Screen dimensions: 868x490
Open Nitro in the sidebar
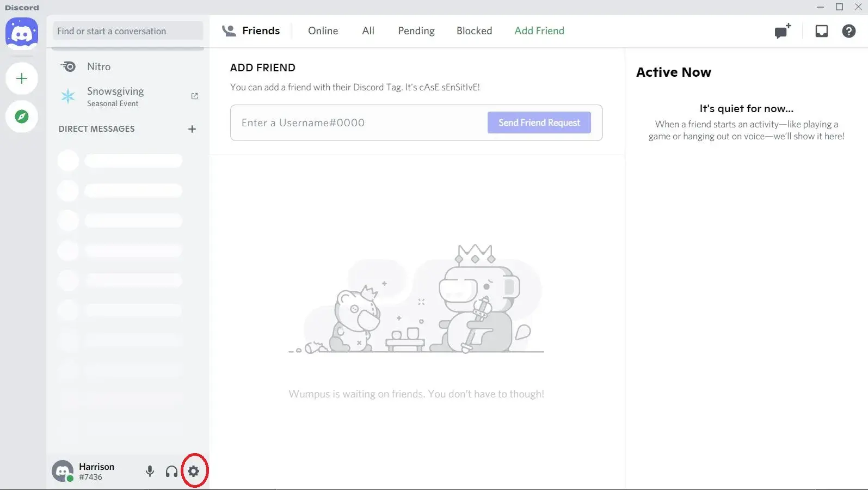[x=99, y=66]
